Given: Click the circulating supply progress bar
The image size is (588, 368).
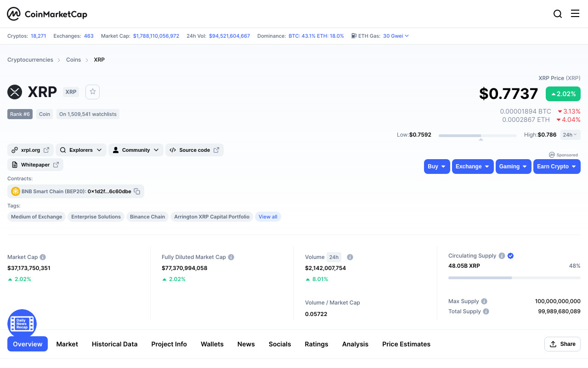Looking at the screenshot, I should 514,278.
